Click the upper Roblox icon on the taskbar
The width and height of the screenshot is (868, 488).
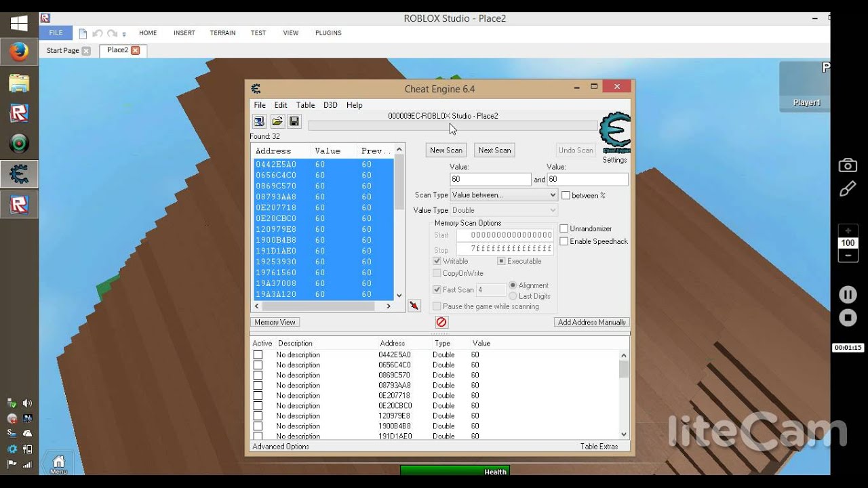(19, 113)
